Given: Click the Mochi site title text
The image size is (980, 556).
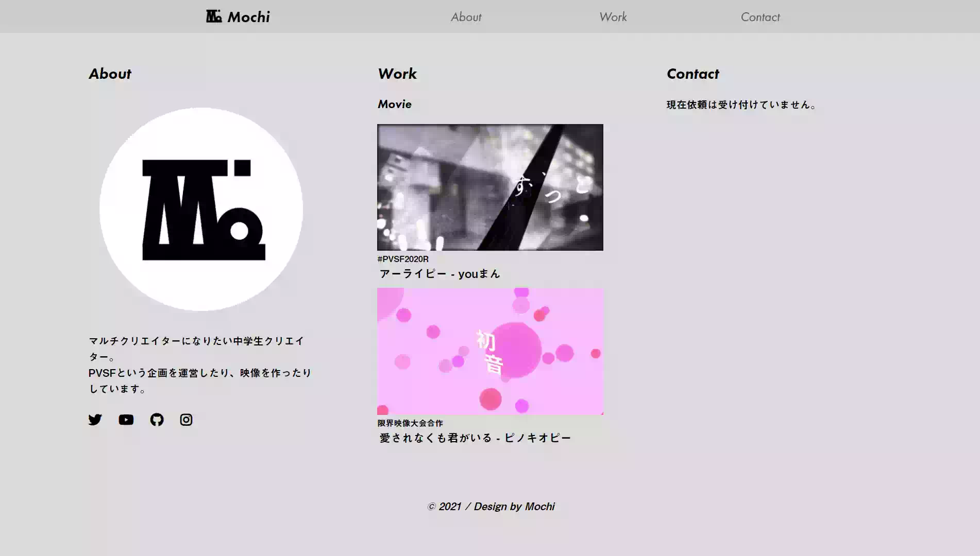Looking at the screenshot, I should (248, 17).
